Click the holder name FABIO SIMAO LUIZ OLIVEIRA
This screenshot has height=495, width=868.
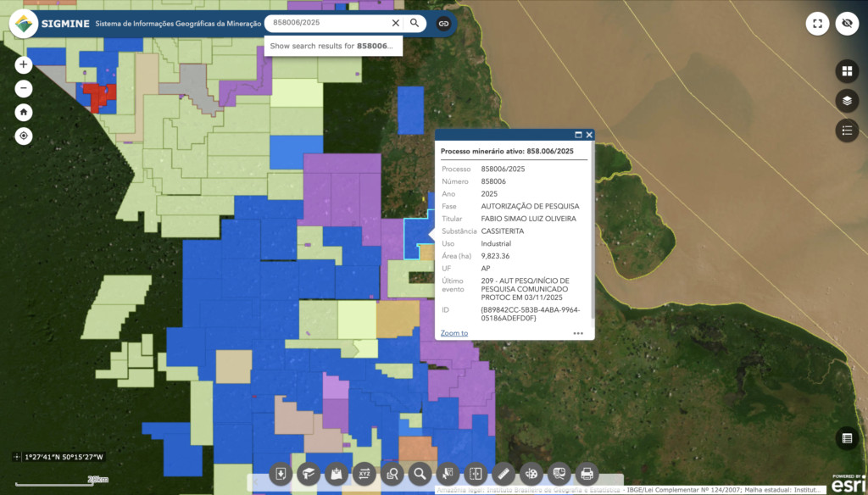[x=528, y=219]
